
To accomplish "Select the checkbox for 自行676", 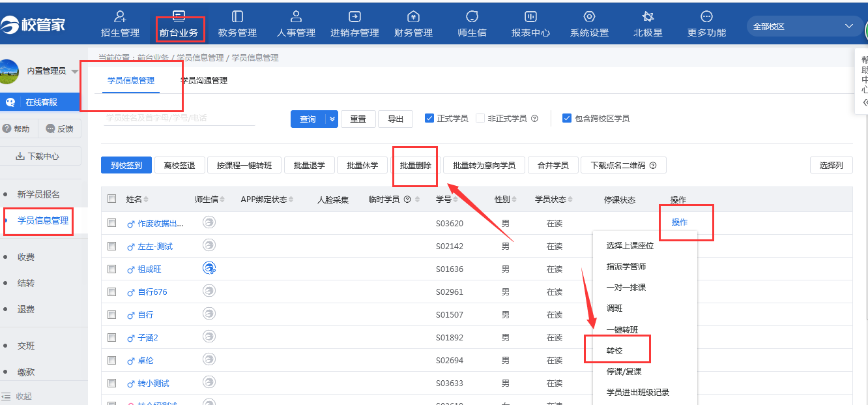I will [111, 292].
